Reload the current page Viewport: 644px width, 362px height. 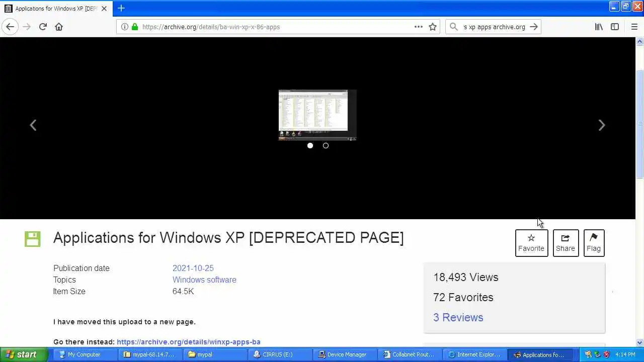click(x=43, y=27)
